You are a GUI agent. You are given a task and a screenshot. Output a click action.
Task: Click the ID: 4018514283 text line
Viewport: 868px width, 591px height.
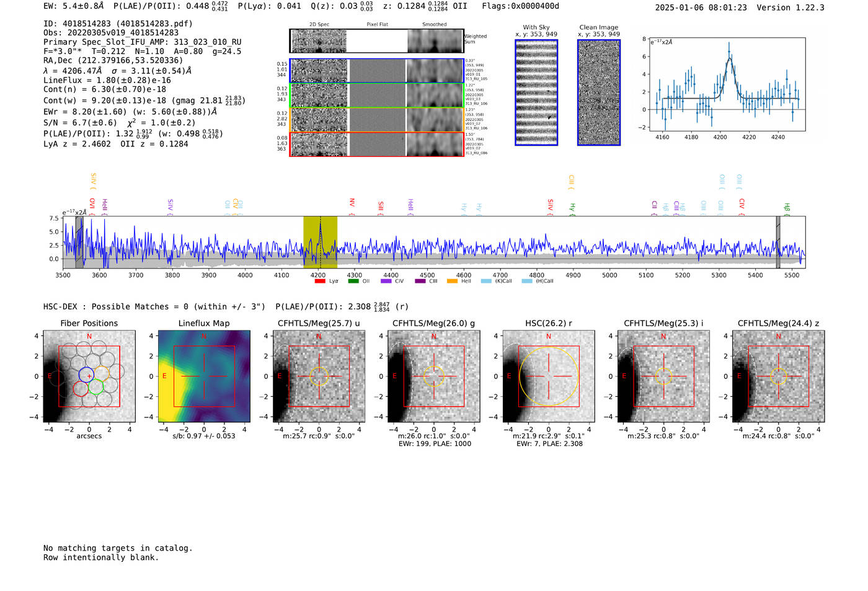tap(118, 24)
